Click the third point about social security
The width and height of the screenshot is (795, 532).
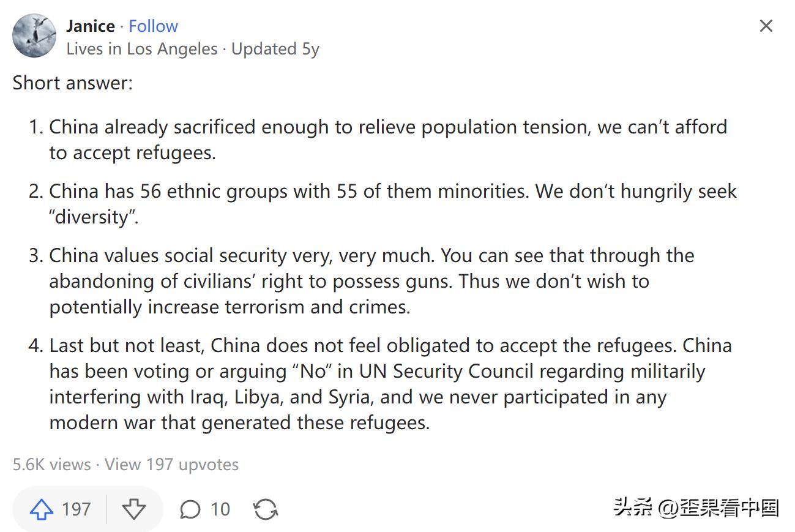click(371, 281)
